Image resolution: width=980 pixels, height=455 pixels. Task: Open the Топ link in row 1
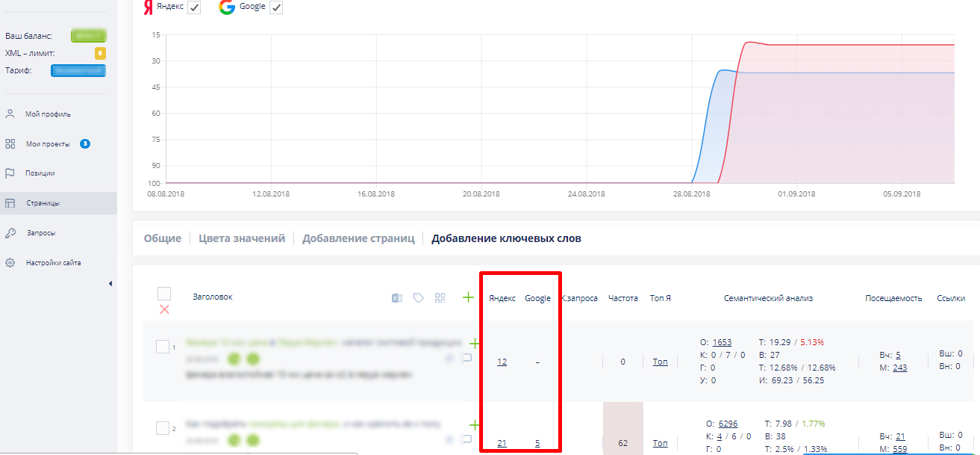click(660, 362)
